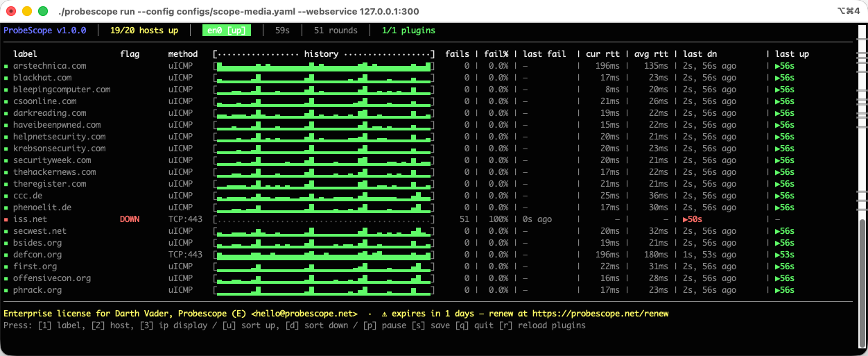Click the fails column header
The image size is (868, 356).
[458, 54]
